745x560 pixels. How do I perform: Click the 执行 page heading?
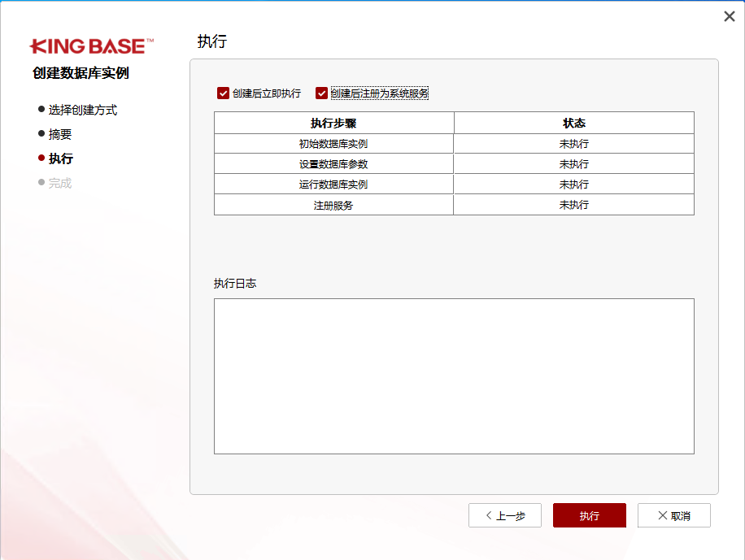(x=212, y=41)
